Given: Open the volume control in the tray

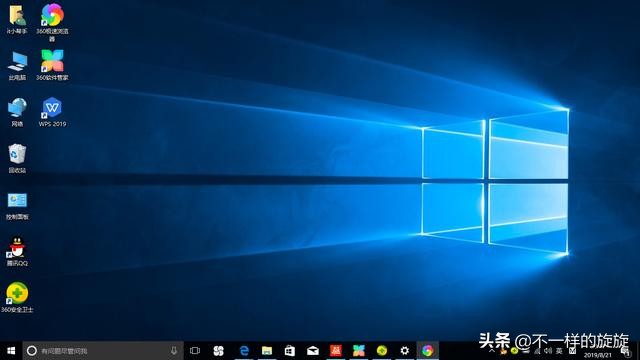Looking at the screenshot, I should coord(548,351).
